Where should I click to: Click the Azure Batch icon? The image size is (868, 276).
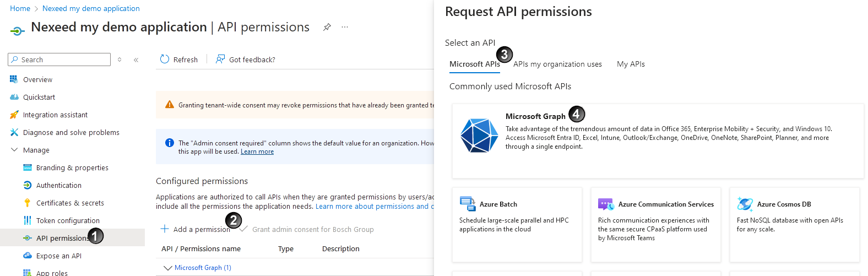point(468,204)
